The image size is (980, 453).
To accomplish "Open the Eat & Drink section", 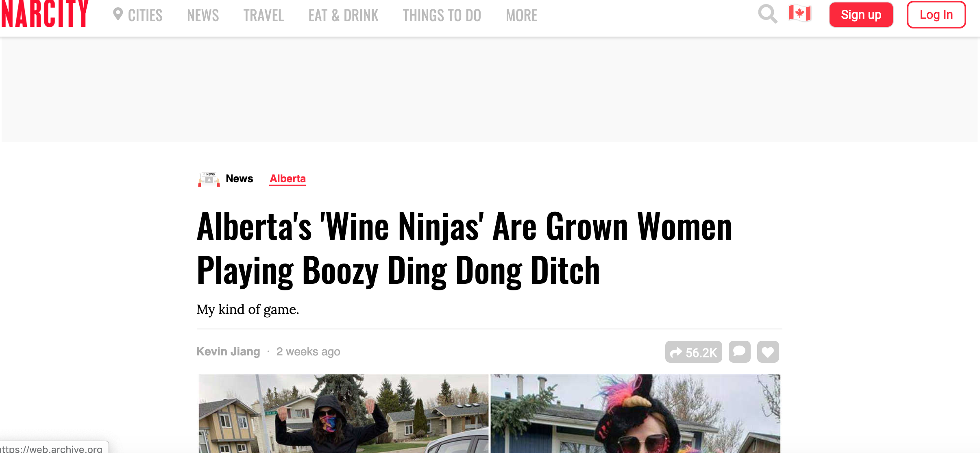I will [x=343, y=15].
